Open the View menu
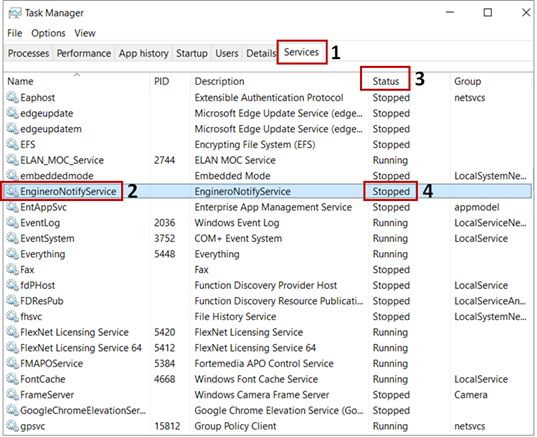 click(85, 33)
